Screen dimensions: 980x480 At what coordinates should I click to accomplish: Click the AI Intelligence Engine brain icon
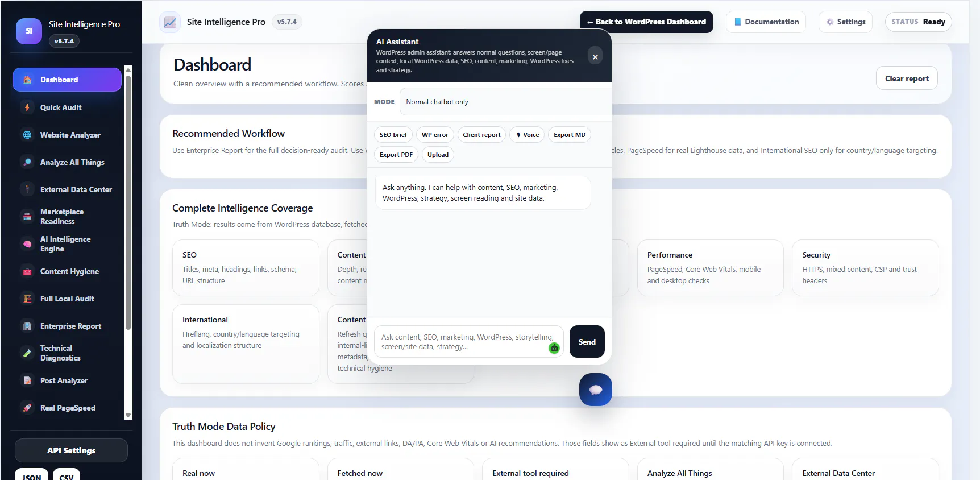coord(27,244)
